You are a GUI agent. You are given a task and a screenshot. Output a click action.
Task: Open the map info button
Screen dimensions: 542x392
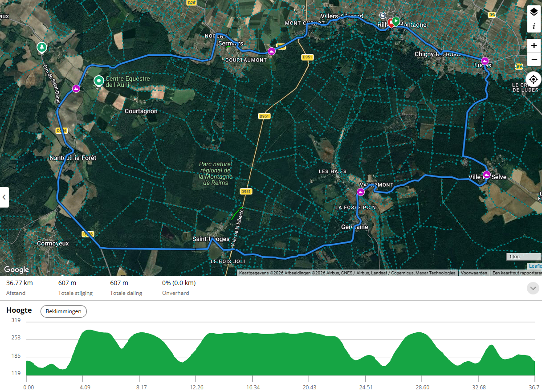(x=534, y=26)
